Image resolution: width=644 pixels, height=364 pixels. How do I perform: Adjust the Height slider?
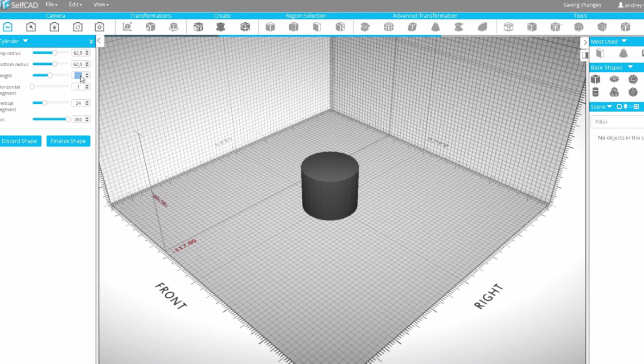[50, 75]
